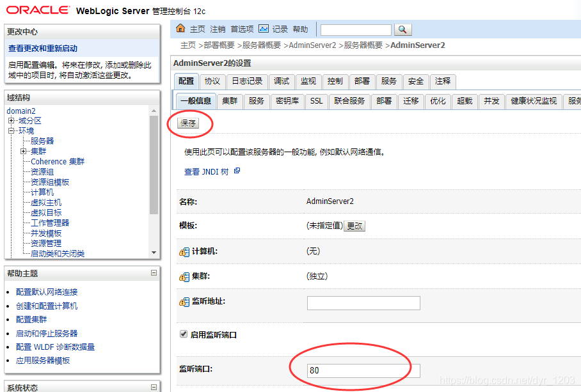The height and width of the screenshot is (392, 581).
Task: Click the 部署概要 breadcrumb
Action: pyautogui.click(x=219, y=45)
